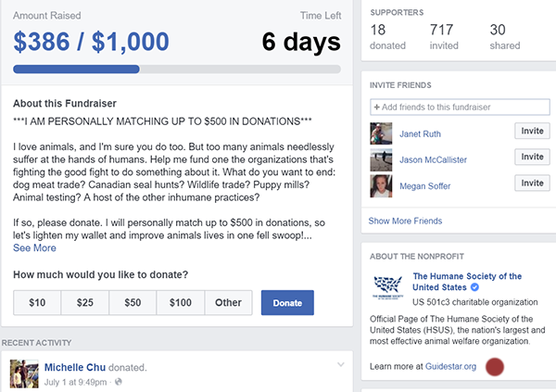This screenshot has height=392, width=556.
Task: Invite Janet Ruth to the fundraiser
Action: click(532, 131)
